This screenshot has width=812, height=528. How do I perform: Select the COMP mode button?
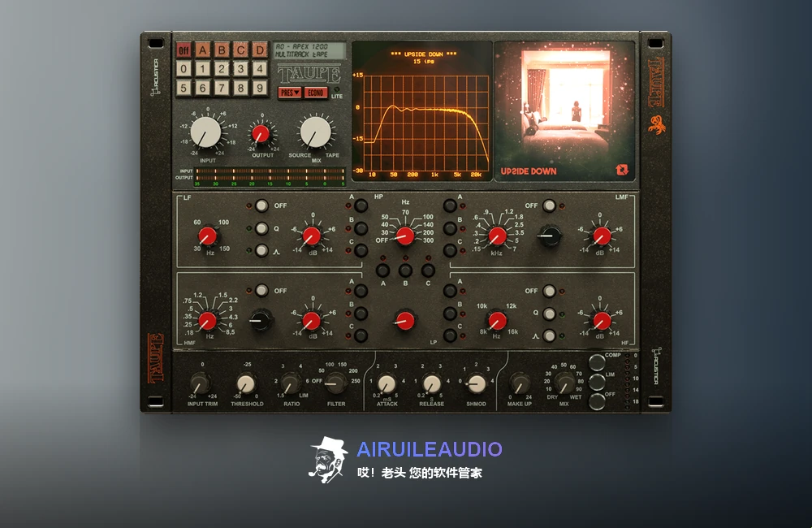point(597,362)
